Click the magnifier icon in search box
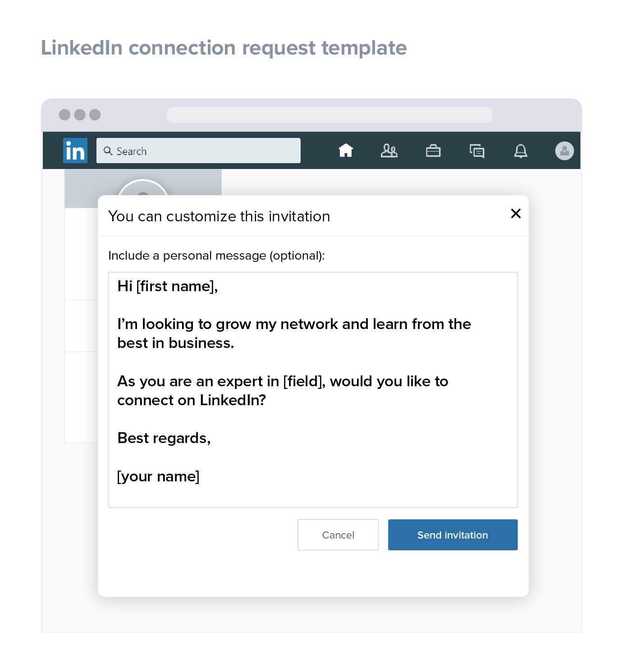The height and width of the screenshot is (672, 622). [x=108, y=151]
